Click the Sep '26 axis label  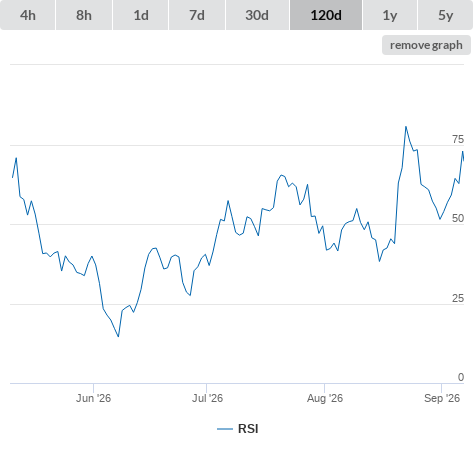point(442,398)
